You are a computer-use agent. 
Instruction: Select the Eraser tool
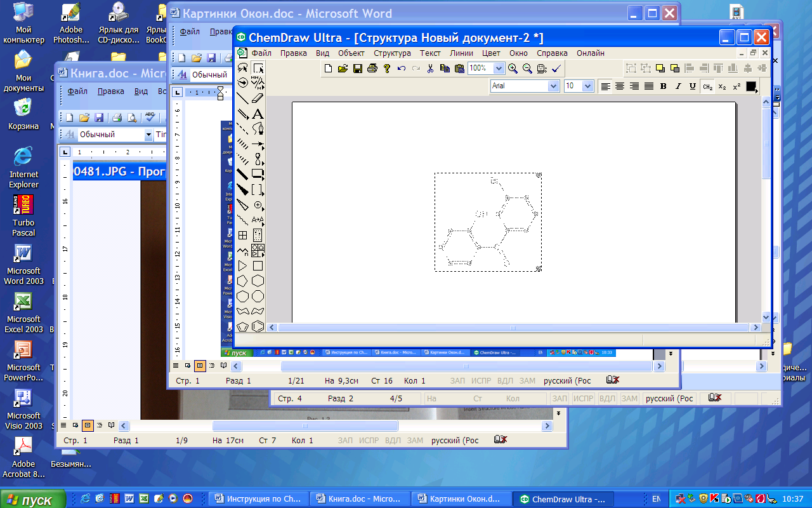click(258, 98)
